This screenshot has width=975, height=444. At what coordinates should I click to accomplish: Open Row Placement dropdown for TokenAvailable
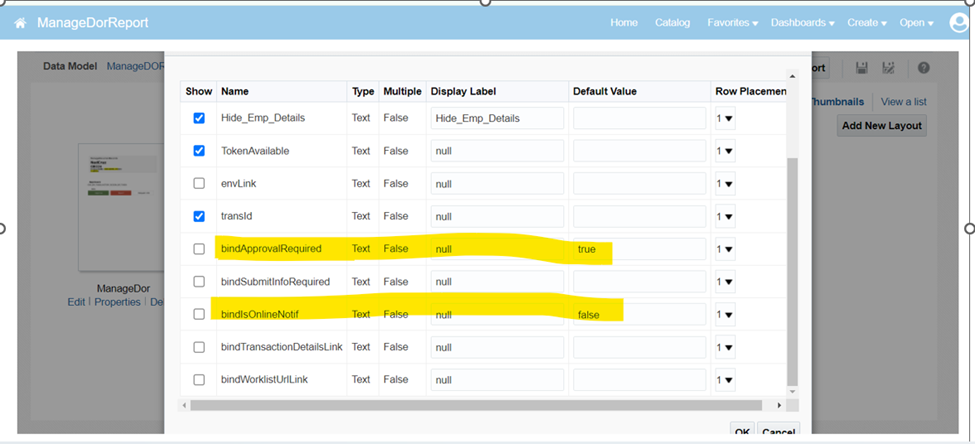pos(725,150)
